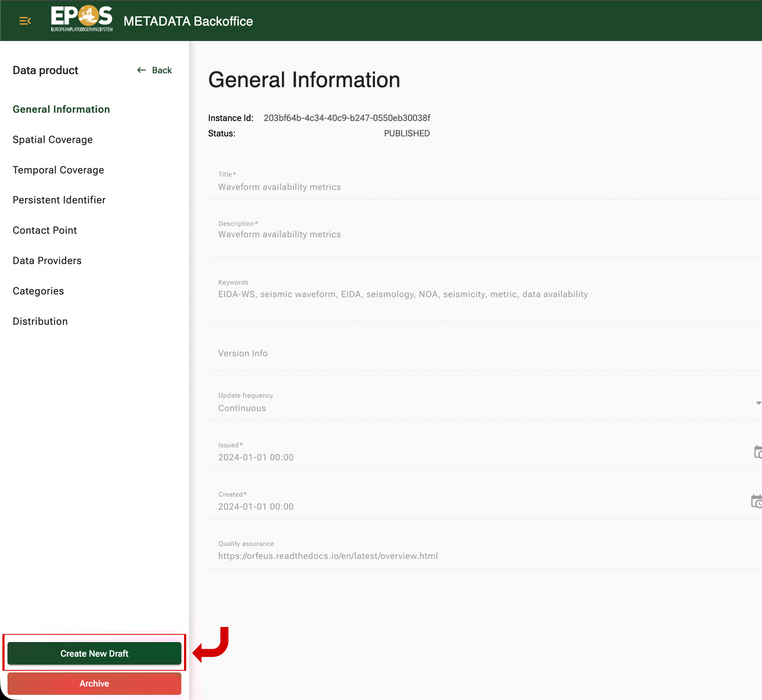
Task: Open the Contact Point section
Action: (x=45, y=230)
